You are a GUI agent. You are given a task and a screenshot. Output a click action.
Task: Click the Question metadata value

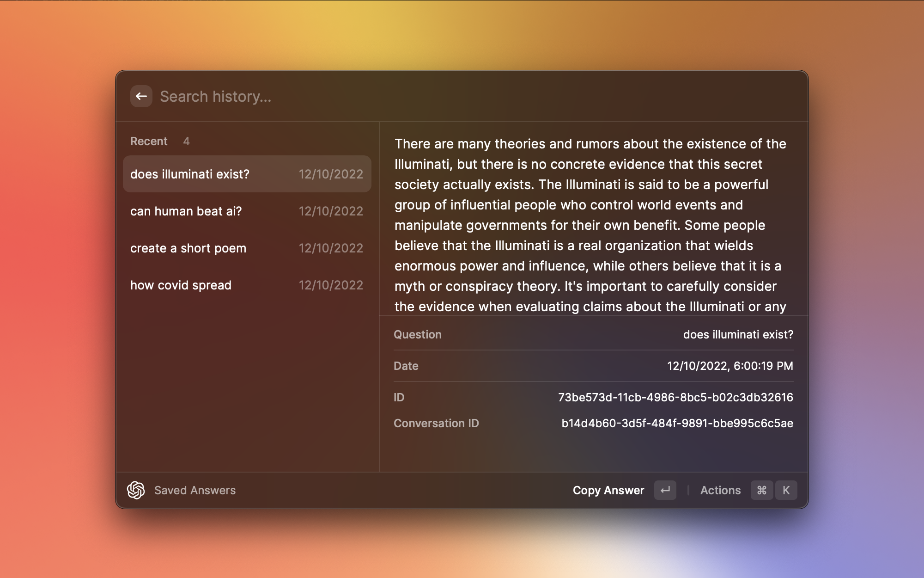point(738,335)
